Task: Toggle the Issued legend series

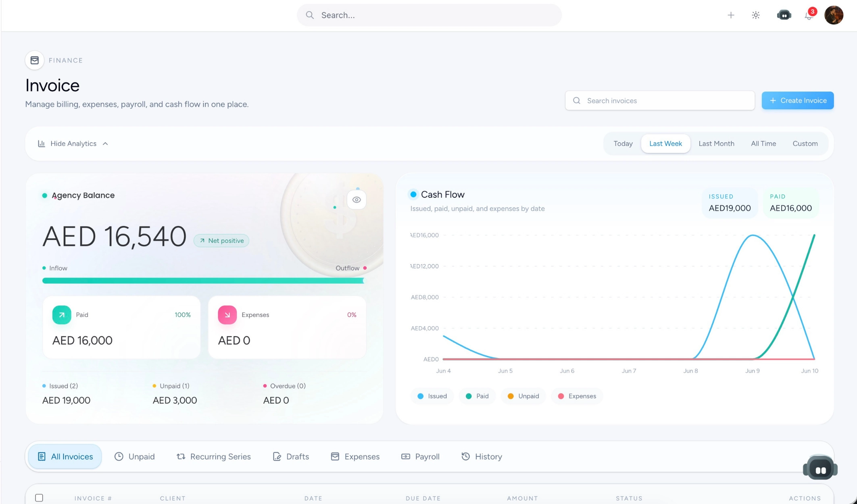Action: click(x=432, y=396)
